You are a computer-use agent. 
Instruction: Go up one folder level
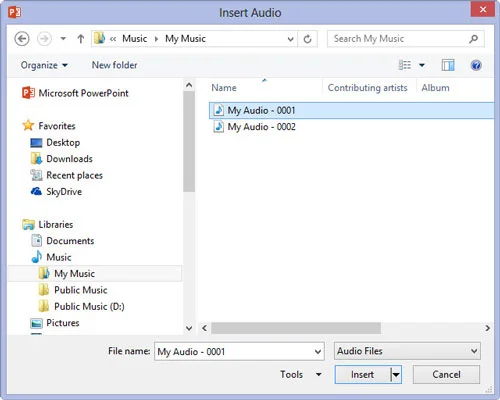(x=81, y=39)
